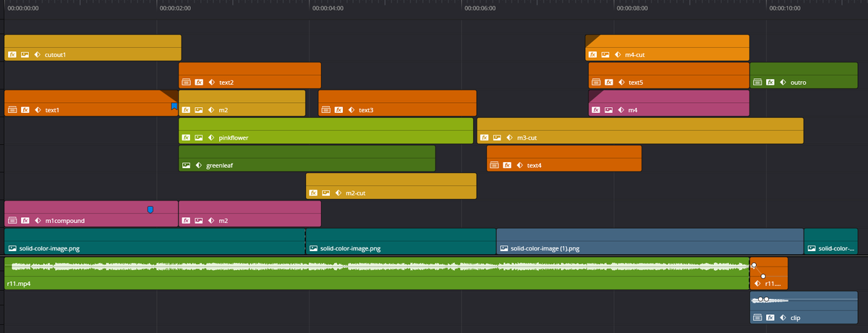Click the fx badge on text1 clip
Viewport: 868px width, 333px height.
click(25, 110)
